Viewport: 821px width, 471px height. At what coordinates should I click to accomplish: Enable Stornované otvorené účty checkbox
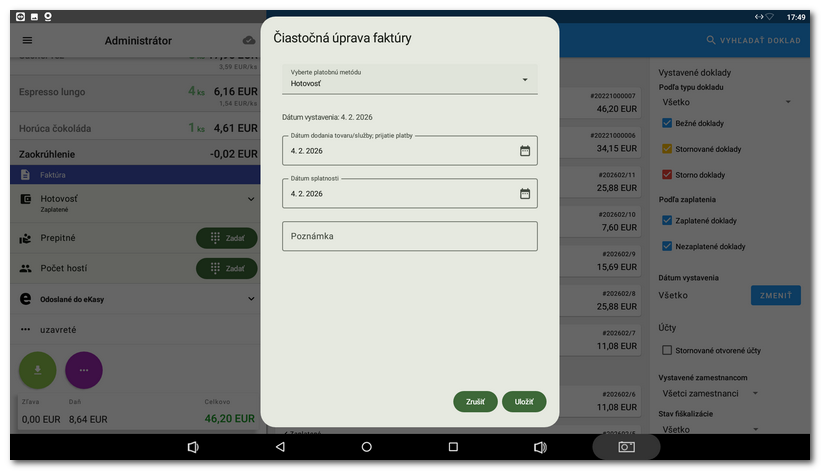667,350
